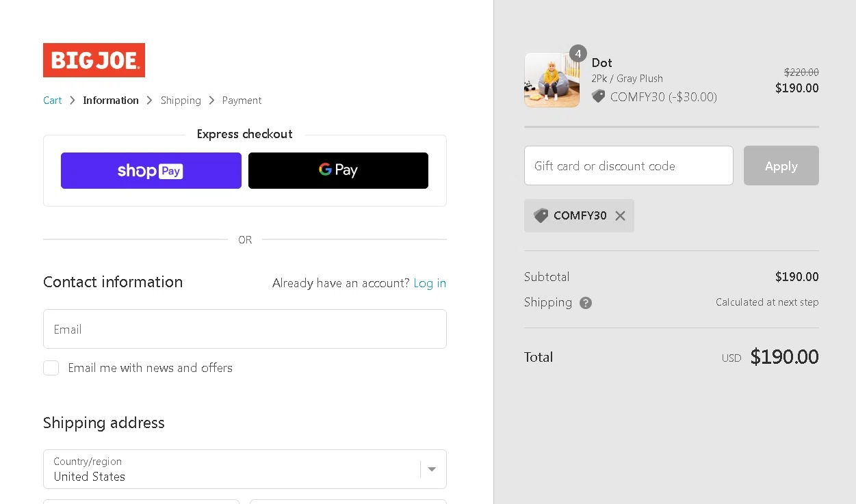This screenshot has height=504, width=856.
Task: Click the COMFY30 (-$30.00) discount text
Action: 664,97
